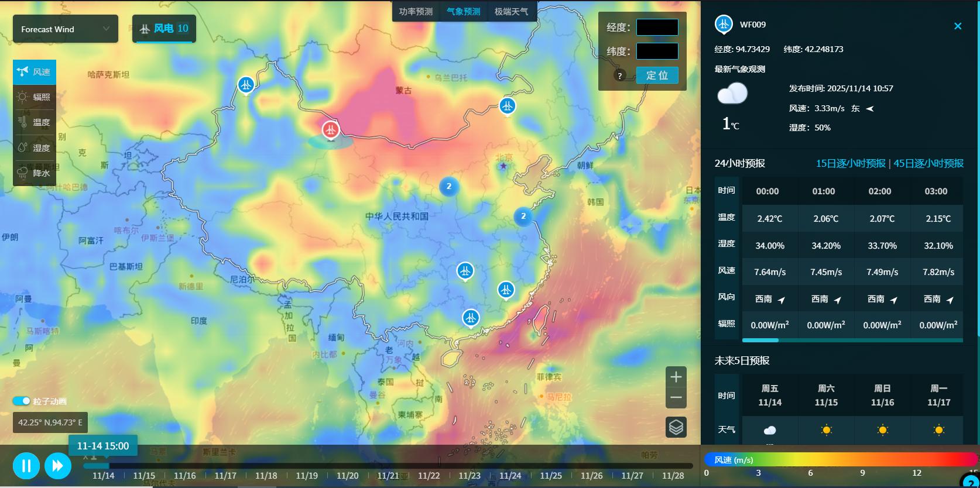The image size is (980, 488).
Task: Open the Forecast Wind dropdown
Action: [65, 29]
